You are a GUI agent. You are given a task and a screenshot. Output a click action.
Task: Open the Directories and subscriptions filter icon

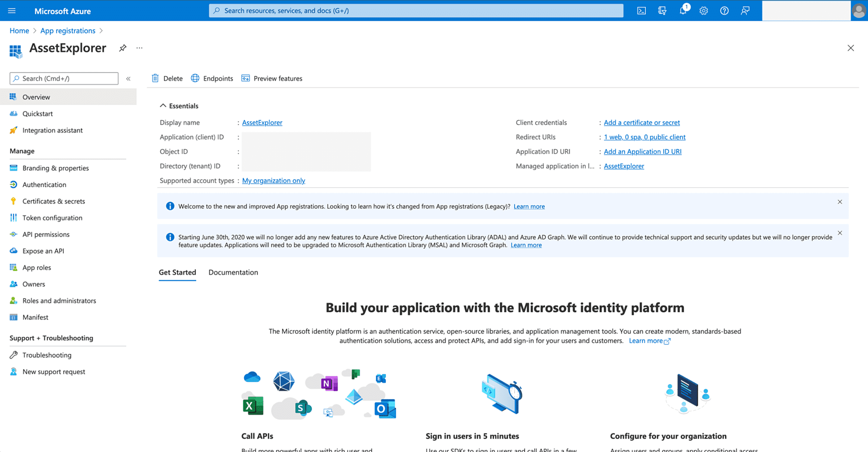point(662,11)
